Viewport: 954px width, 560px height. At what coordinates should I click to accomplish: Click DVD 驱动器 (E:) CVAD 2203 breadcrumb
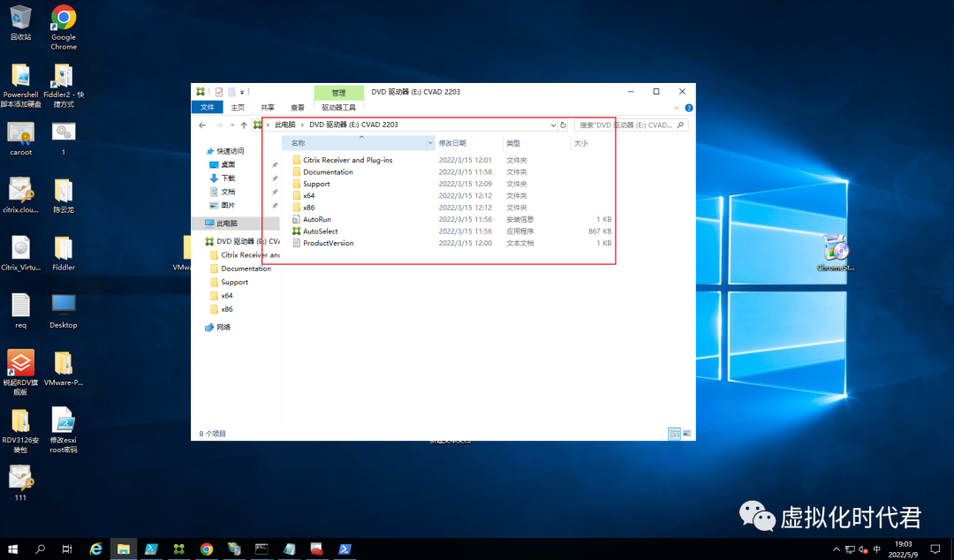pyautogui.click(x=353, y=125)
